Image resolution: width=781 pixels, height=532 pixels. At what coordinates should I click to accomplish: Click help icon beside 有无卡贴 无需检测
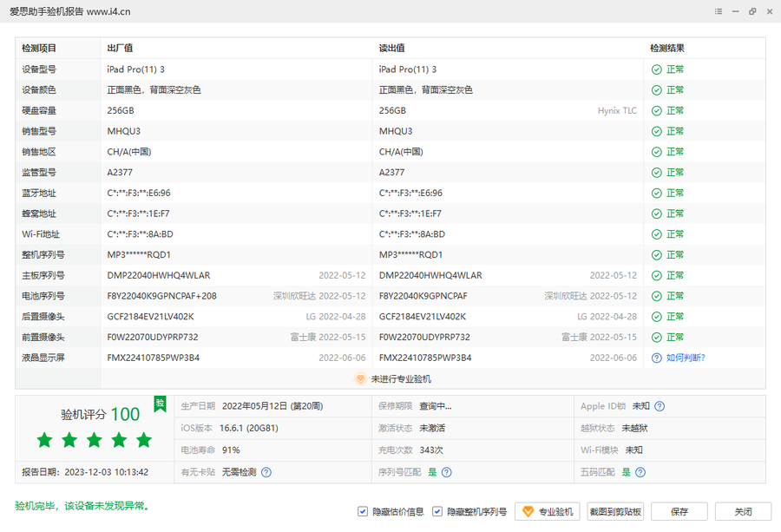pyautogui.click(x=266, y=472)
